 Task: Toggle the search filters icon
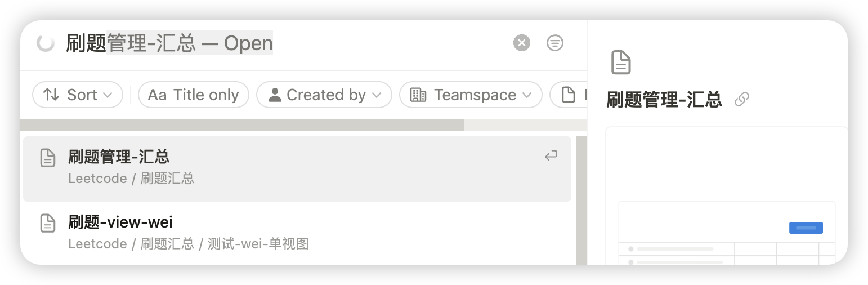point(555,43)
